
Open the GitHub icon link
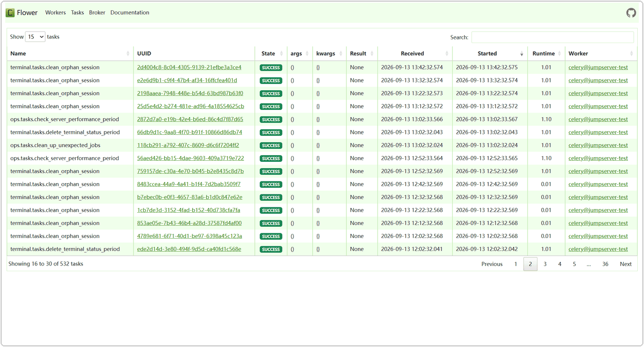point(631,13)
